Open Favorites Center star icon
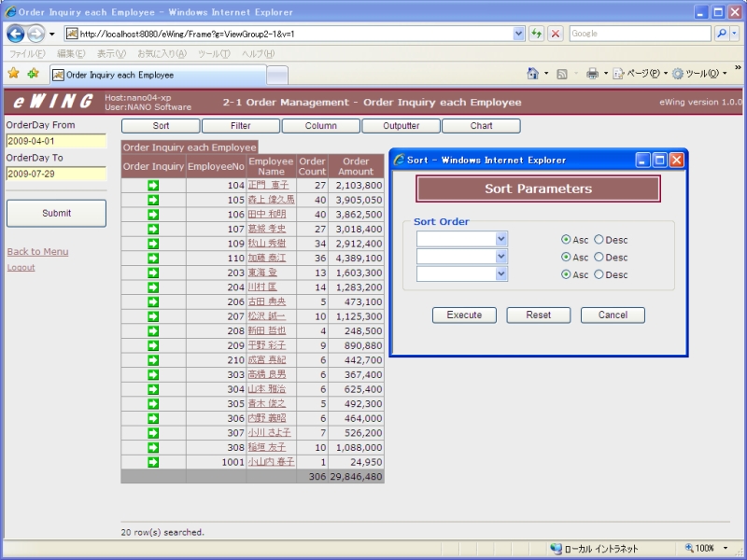This screenshot has width=747, height=560. (13, 74)
